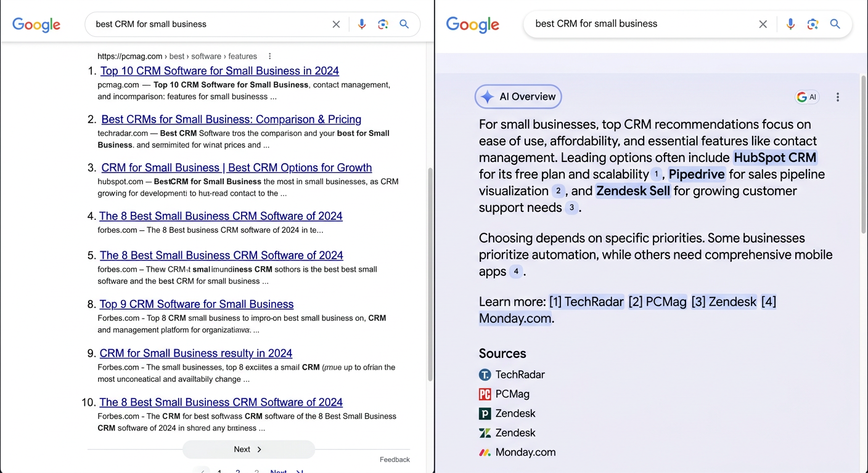Open the [2] PCMag Learn more link
Viewport: 868px width, 473px height.
[657, 302]
